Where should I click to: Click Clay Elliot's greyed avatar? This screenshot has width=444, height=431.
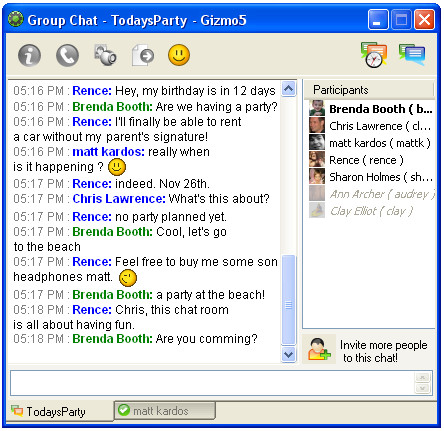[x=317, y=210]
